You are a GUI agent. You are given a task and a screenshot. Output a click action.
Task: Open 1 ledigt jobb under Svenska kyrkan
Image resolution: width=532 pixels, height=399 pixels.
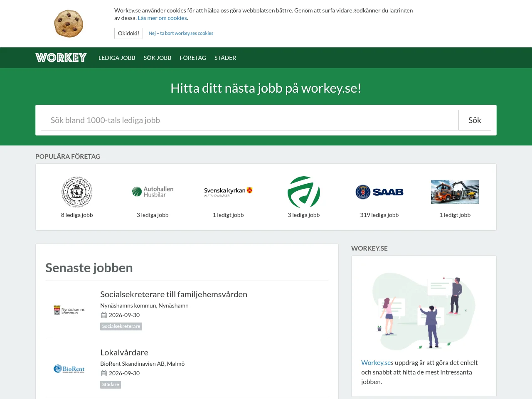coord(228,215)
